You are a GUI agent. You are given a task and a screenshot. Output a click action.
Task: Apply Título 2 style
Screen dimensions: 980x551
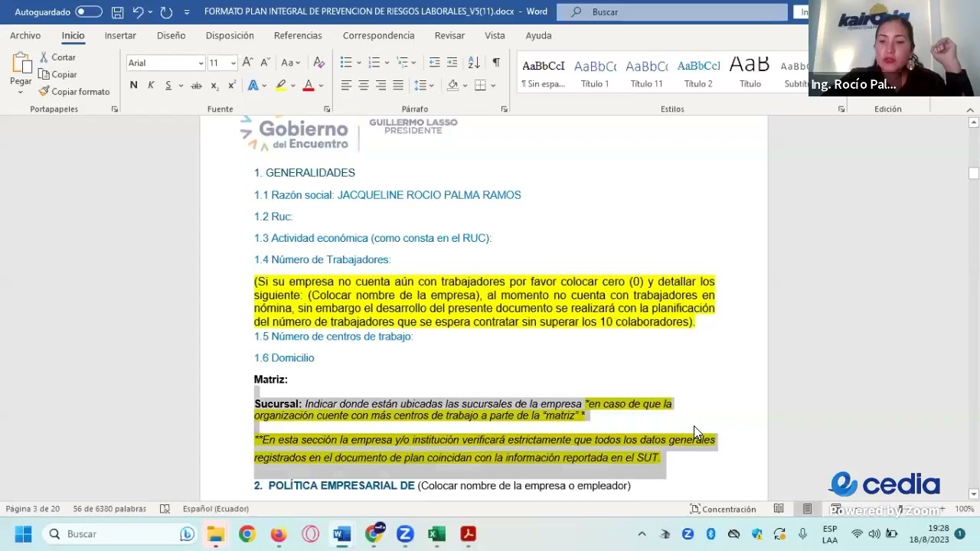point(698,73)
